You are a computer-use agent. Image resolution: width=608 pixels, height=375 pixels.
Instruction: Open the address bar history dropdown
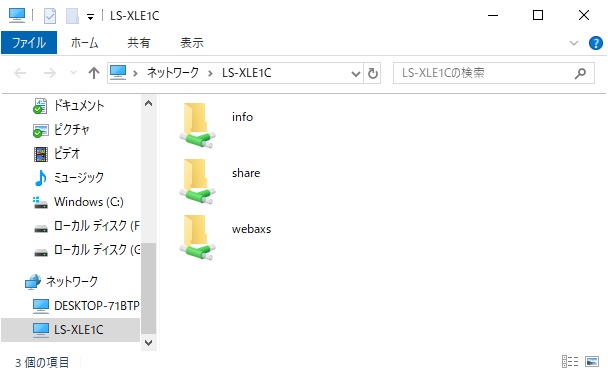pos(356,73)
